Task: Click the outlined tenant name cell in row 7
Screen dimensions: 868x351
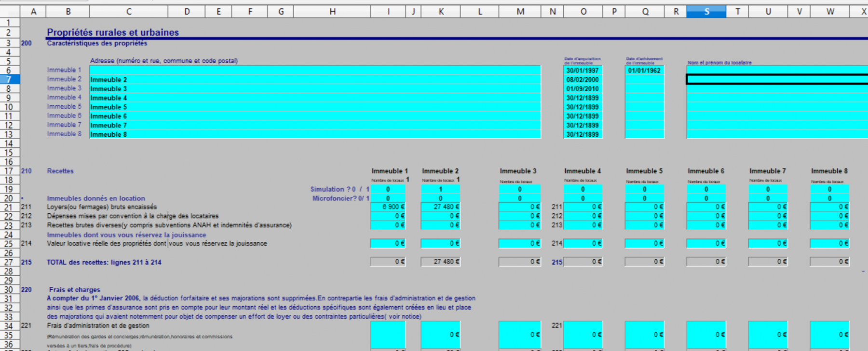Action: 777,79
